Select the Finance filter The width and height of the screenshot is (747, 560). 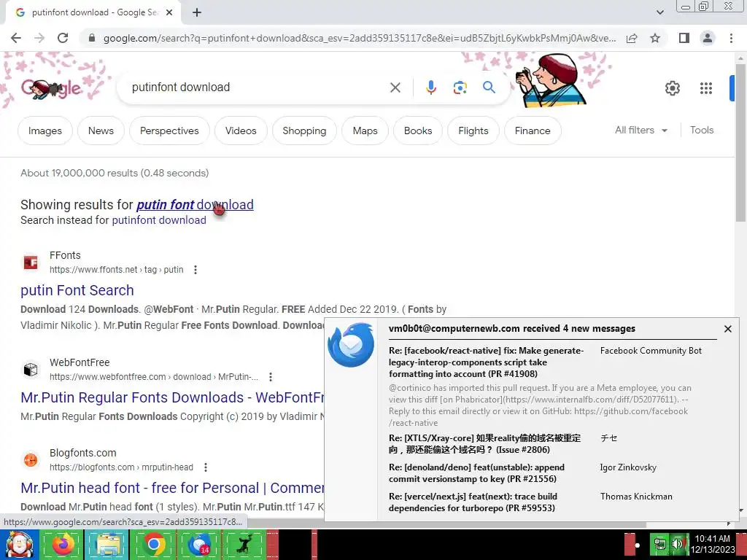pos(533,131)
